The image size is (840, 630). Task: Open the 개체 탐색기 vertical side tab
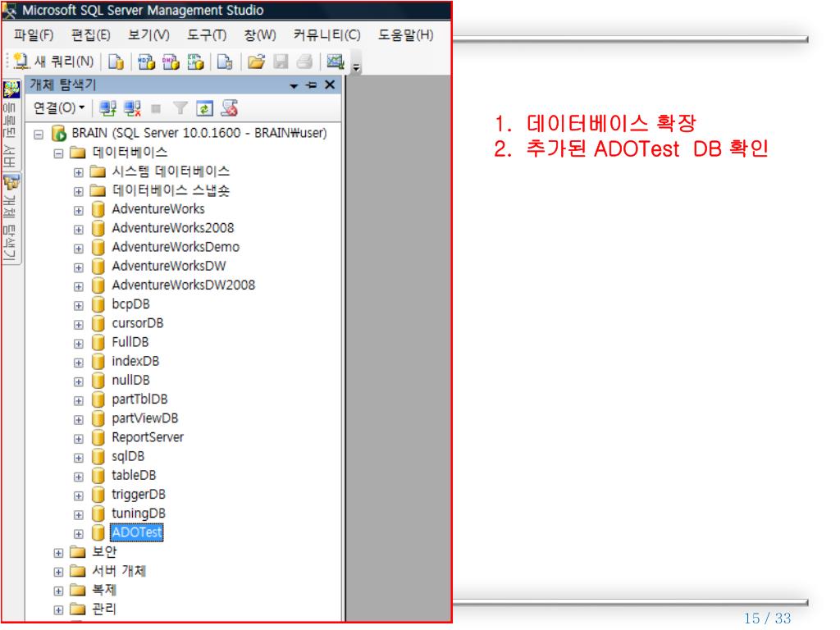10,217
